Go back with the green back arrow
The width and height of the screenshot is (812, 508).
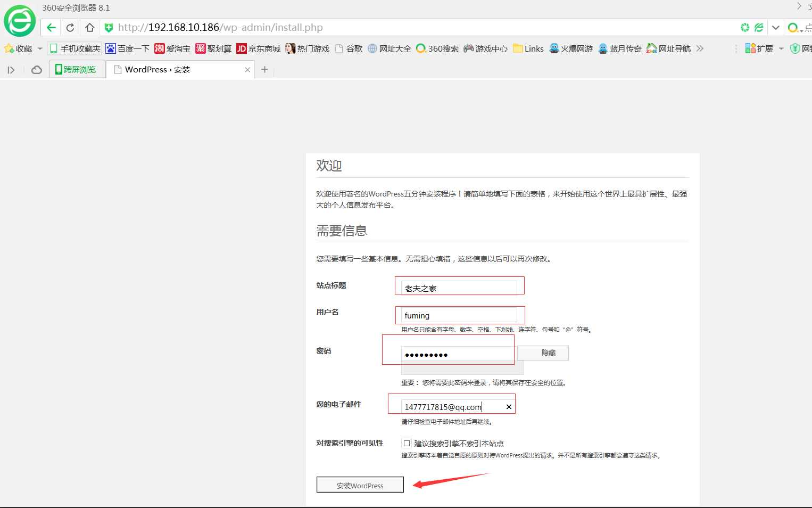(x=51, y=28)
